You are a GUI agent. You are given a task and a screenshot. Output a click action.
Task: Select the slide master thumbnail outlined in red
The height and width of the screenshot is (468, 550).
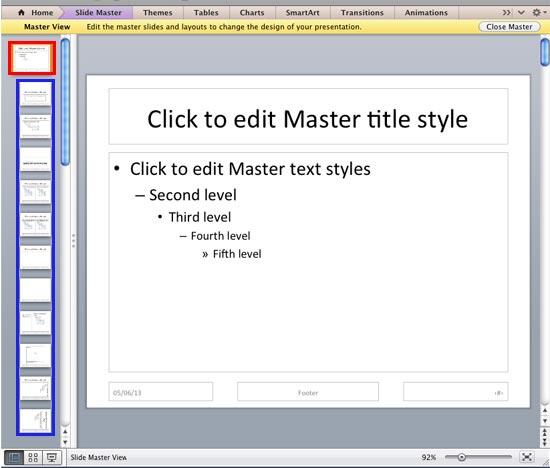32,58
